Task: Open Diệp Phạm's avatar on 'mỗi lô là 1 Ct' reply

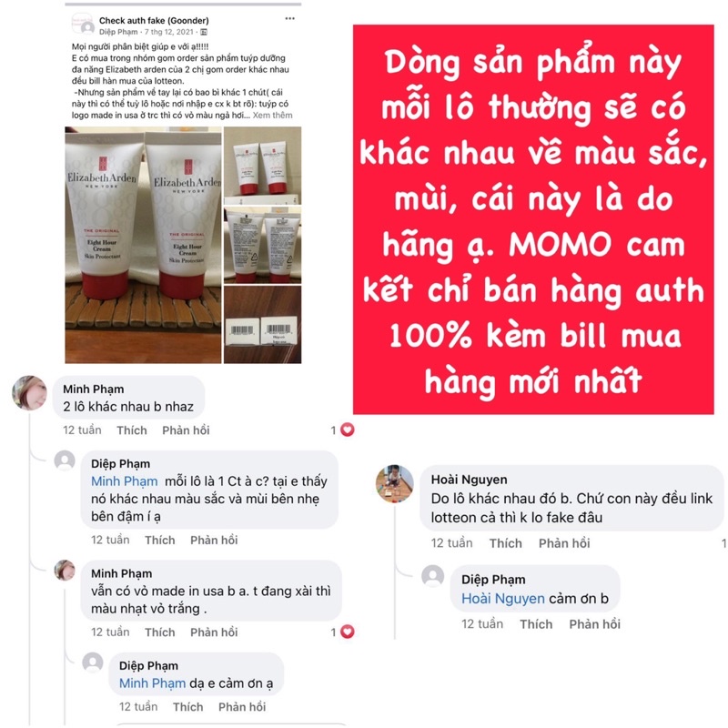Action: click(65, 460)
